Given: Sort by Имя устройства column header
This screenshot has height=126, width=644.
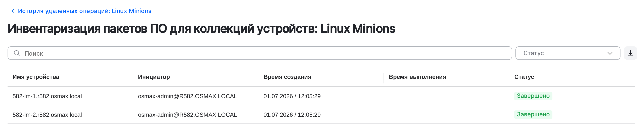Looking at the screenshot, I should point(36,77).
